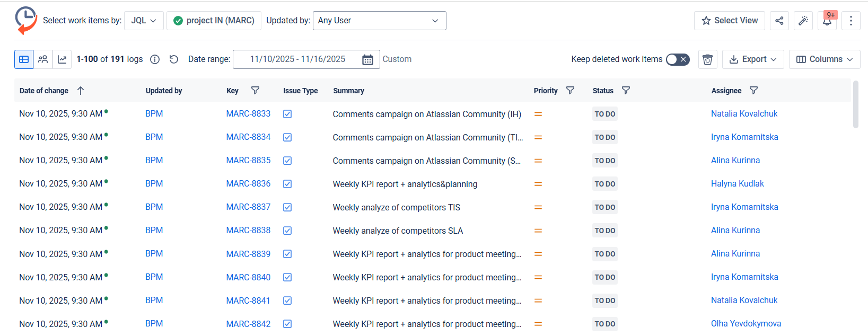Open the Export menu

click(x=752, y=59)
